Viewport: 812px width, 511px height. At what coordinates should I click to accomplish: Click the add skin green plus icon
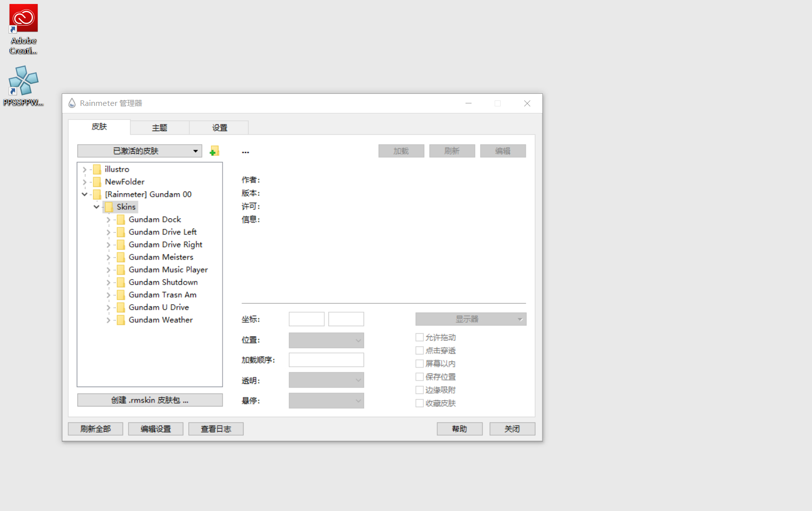click(x=214, y=151)
